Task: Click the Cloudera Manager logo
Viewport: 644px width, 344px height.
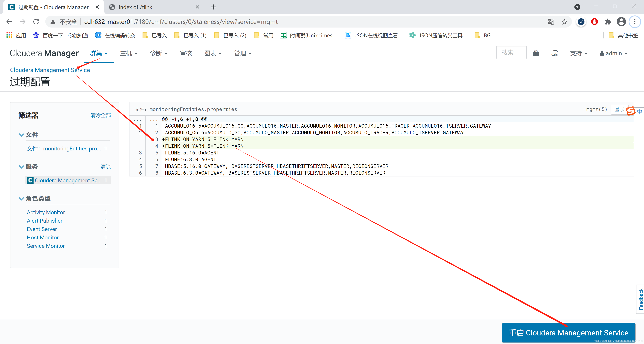Action: pyautogui.click(x=44, y=53)
